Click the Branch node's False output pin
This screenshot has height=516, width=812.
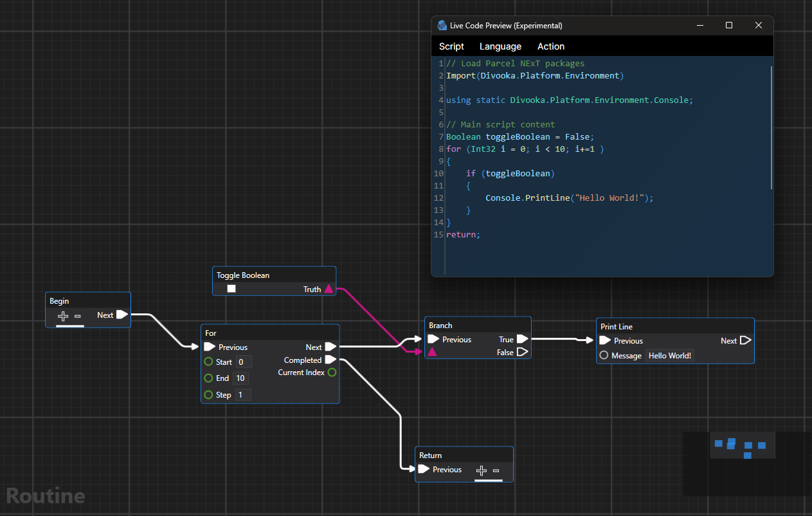(x=522, y=352)
